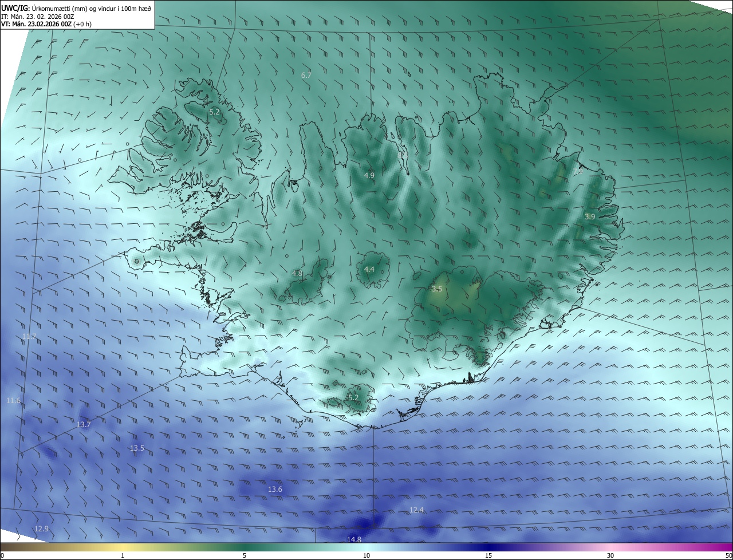Viewport: 733px width, 560px height.
Task: Click the 4.8 value label on the western glacier
Action: click(x=297, y=274)
